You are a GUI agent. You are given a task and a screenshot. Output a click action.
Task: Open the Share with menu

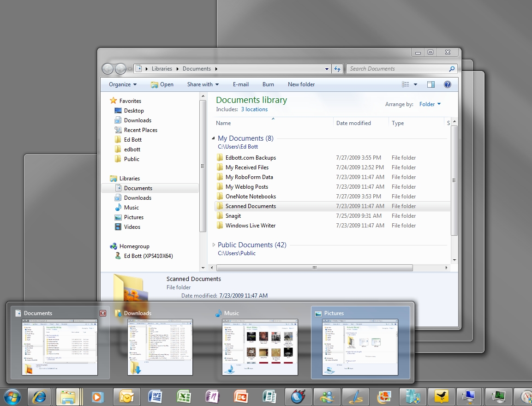point(203,84)
